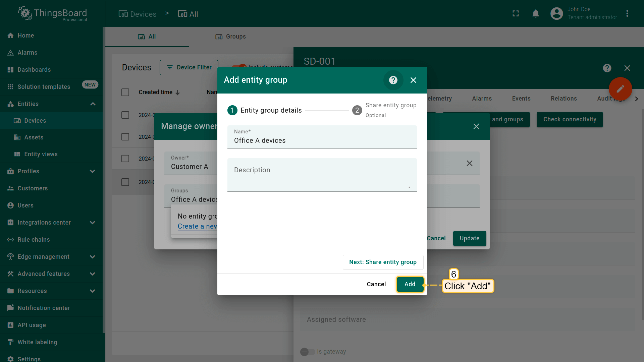Tick the first device row checkbox
The height and width of the screenshot is (362, 644).
[125, 115]
